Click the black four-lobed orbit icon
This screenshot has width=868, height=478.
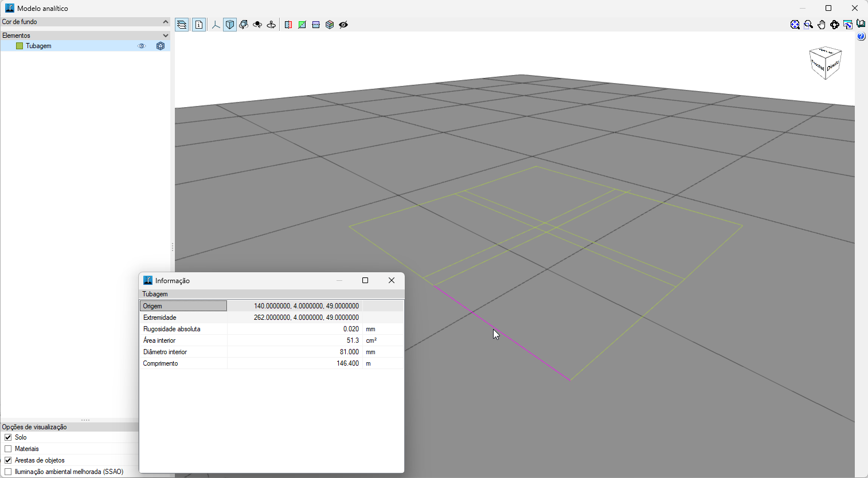pos(835,25)
